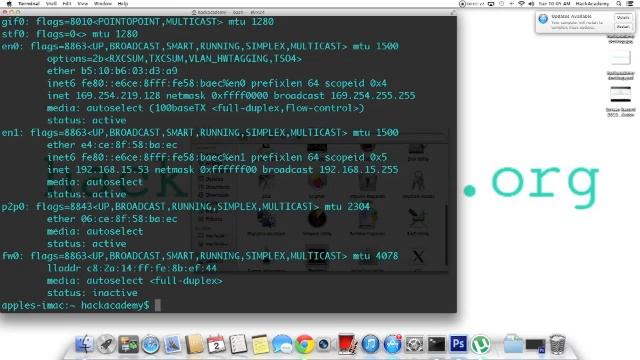Click 'status: inactive' under fw0
Screen dimensions: 640x360
tap(92, 293)
